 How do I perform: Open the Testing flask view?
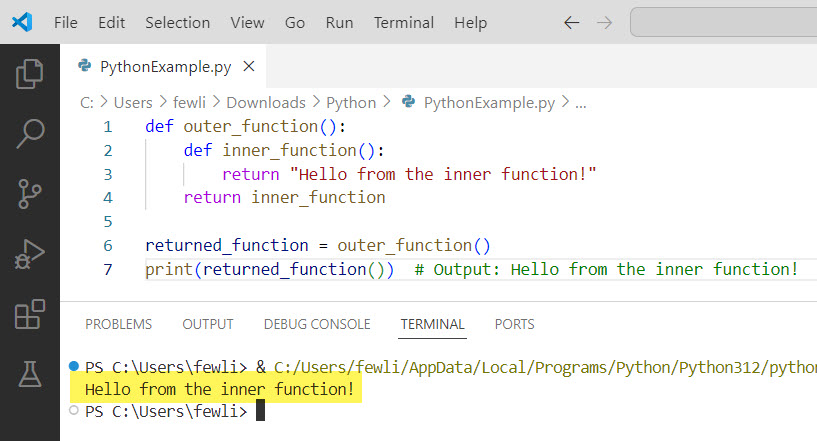coord(30,374)
